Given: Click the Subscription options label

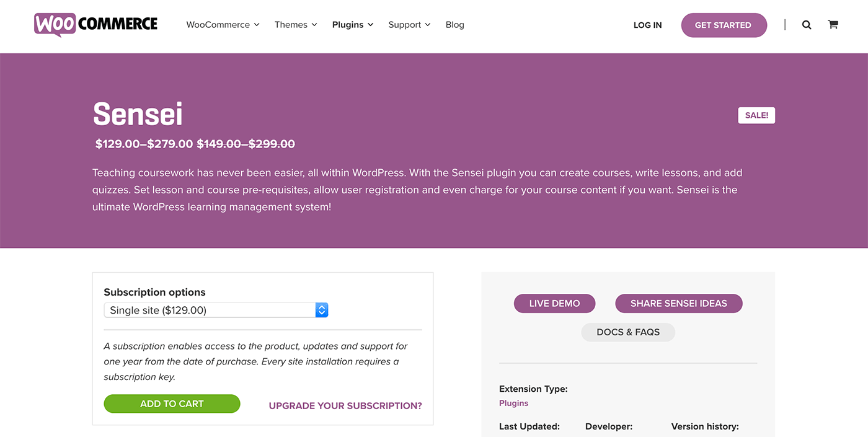Looking at the screenshot, I should [154, 292].
